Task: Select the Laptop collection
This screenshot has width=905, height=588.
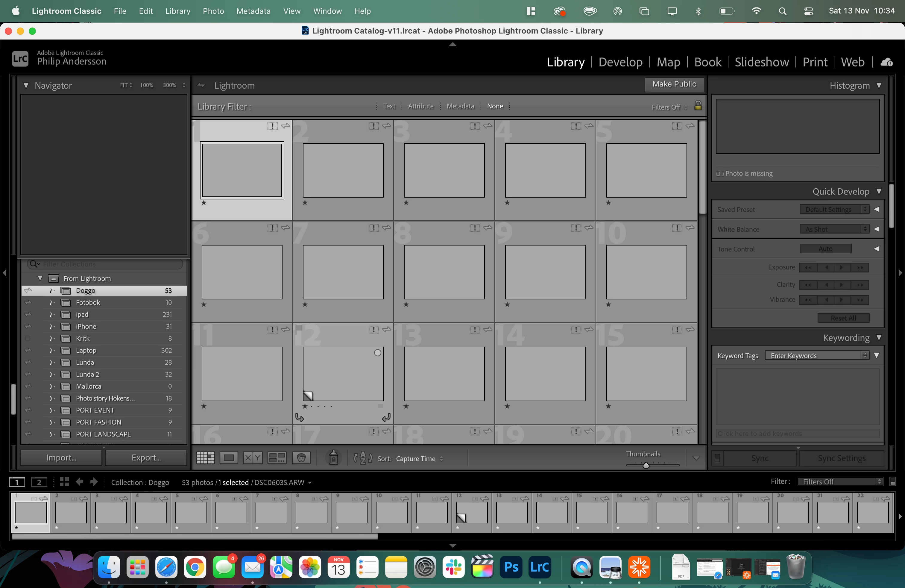Action: pos(86,350)
